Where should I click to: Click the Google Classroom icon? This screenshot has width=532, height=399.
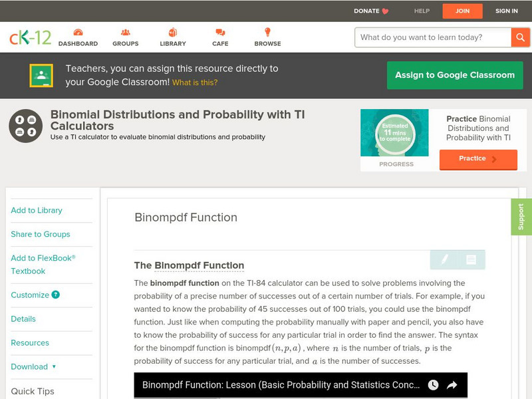[41, 75]
